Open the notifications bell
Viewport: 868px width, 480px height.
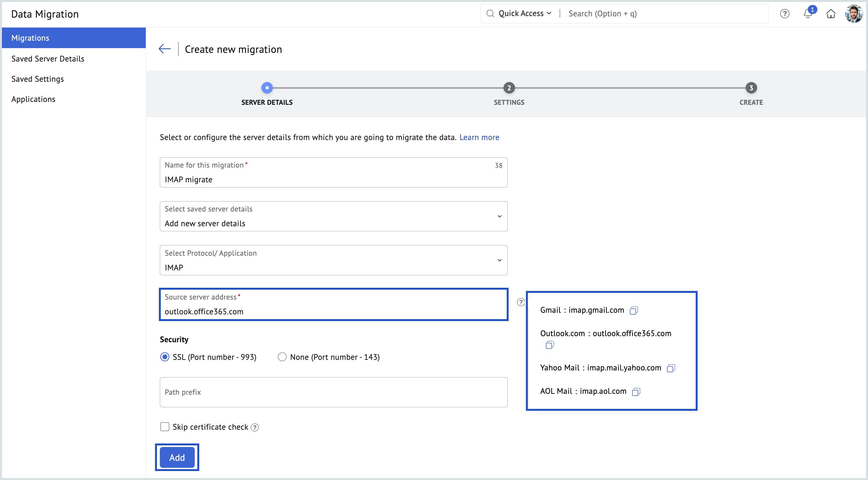[x=808, y=14]
